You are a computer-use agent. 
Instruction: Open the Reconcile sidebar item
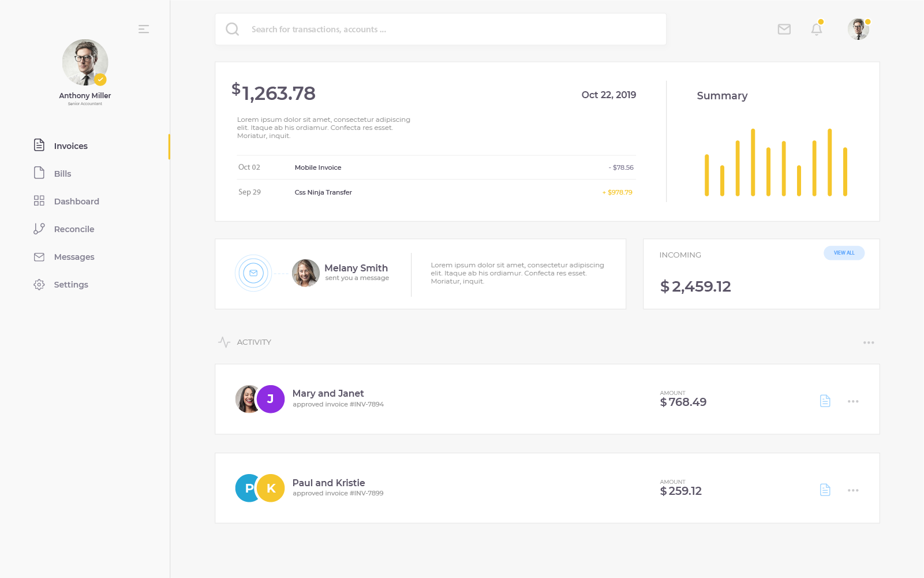pos(74,229)
